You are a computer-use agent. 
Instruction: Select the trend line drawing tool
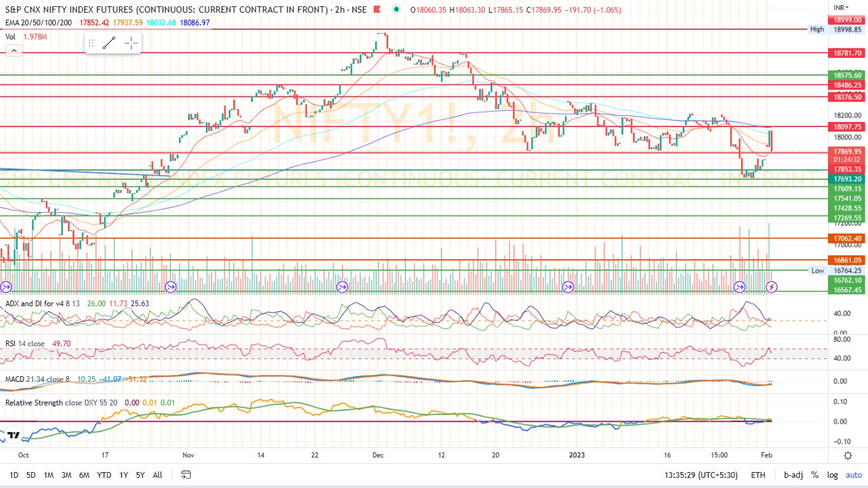109,43
